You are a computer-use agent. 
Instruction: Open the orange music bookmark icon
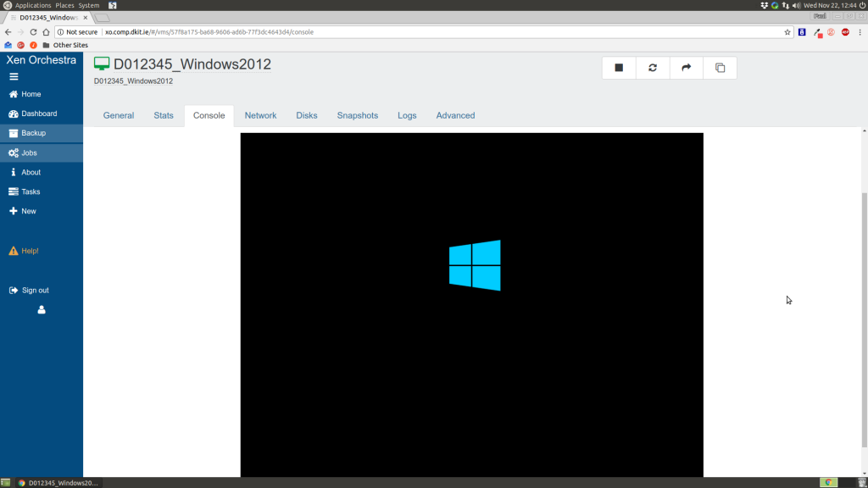[x=33, y=45]
